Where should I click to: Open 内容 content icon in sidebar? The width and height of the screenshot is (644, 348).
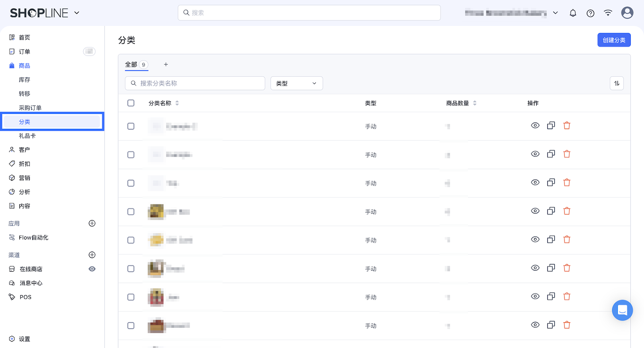12,206
